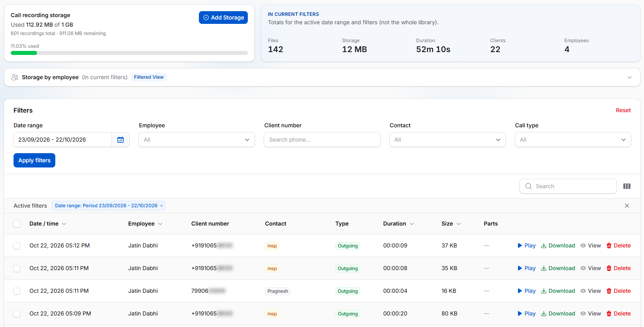View the 37 KB recording details
Screen dimensions: 644x327
pos(591,245)
